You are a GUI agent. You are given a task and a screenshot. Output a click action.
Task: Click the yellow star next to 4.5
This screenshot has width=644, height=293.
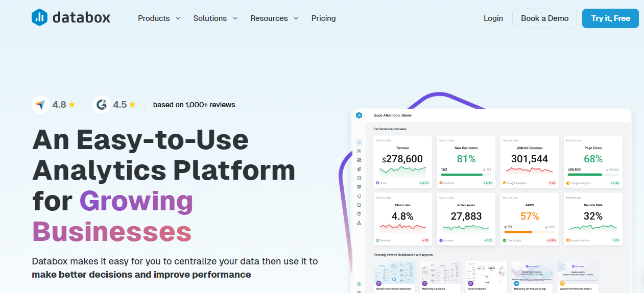(132, 105)
